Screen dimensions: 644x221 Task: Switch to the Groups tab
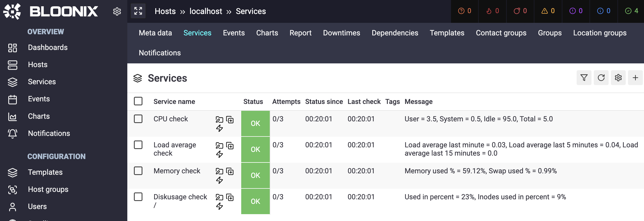point(550,33)
